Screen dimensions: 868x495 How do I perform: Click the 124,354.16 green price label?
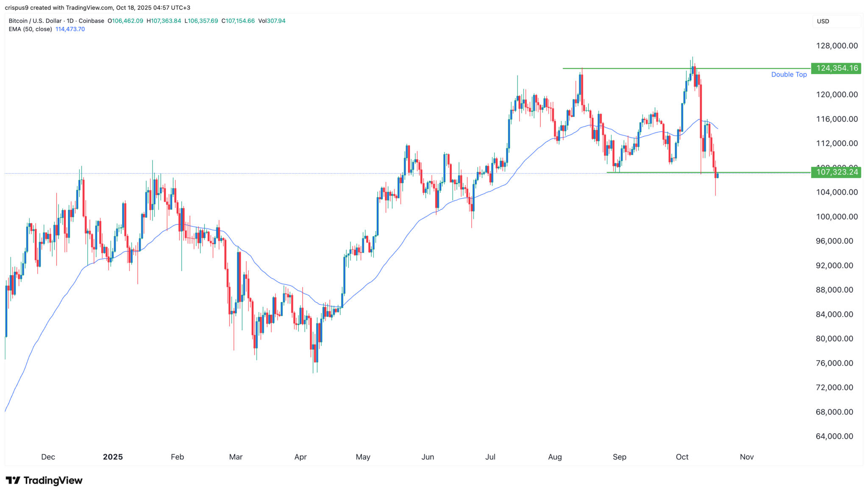tap(836, 68)
